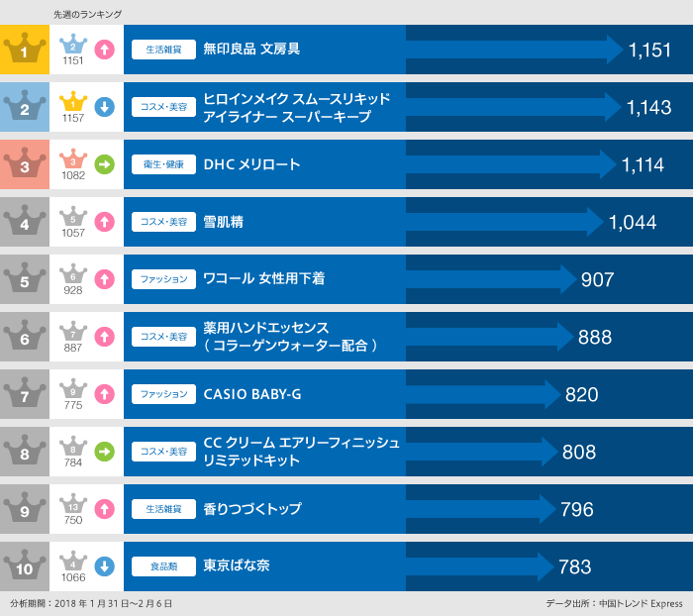Click pink up arrow beside 無印良品 文房具
Screen dimensions: 693x616
pyautogui.click(x=105, y=50)
